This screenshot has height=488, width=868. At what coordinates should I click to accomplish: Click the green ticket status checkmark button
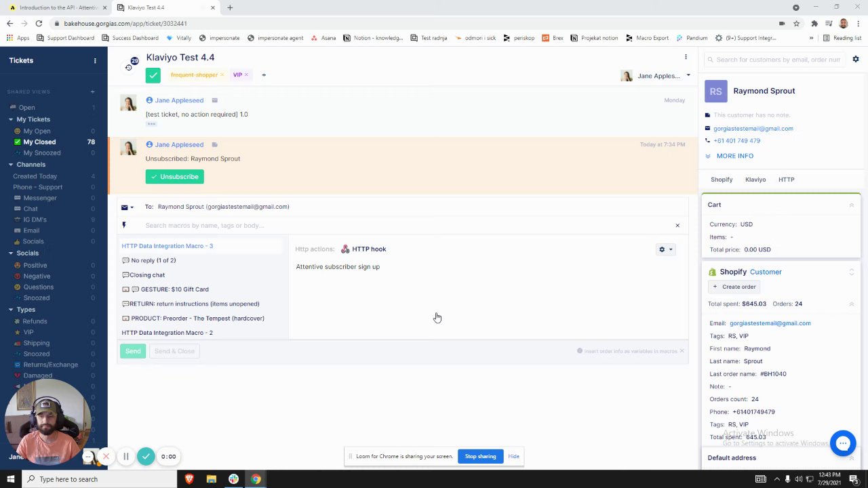153,76
